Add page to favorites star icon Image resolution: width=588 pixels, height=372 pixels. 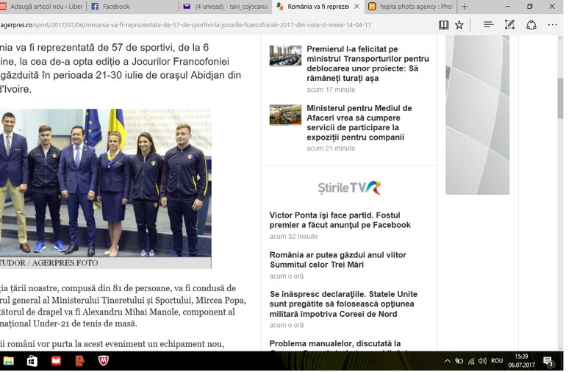pos(459,25)
